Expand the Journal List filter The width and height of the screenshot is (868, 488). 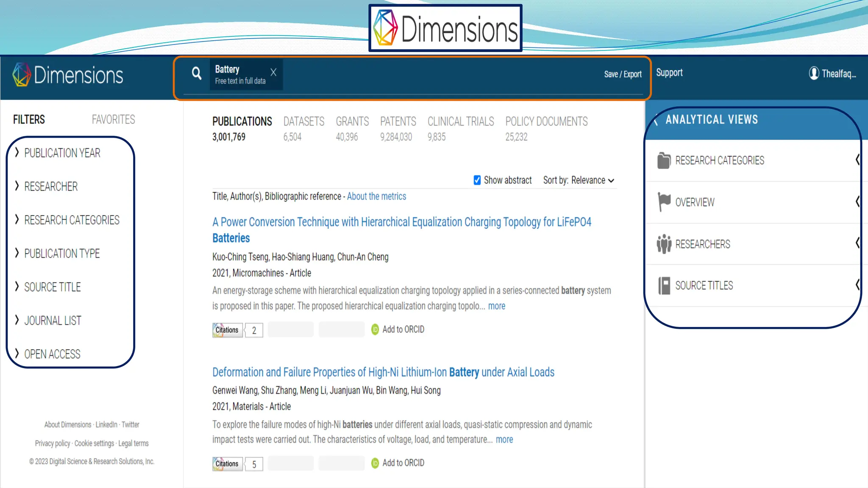pos(53,321)
